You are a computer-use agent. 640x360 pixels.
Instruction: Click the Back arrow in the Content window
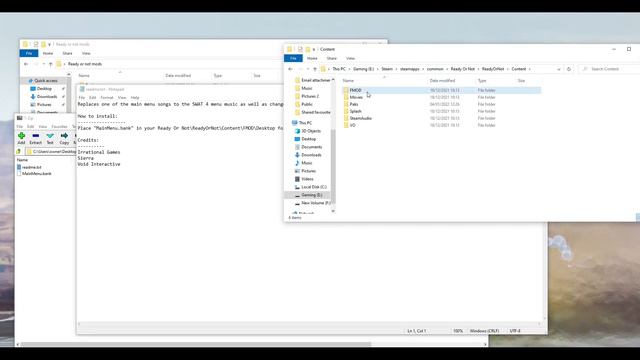290,69
